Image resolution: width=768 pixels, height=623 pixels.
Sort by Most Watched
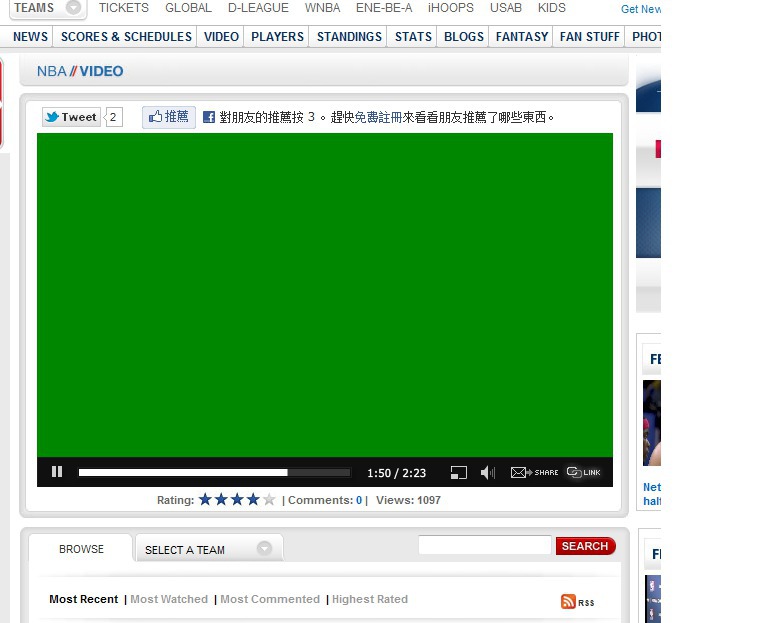pos(169,599)
